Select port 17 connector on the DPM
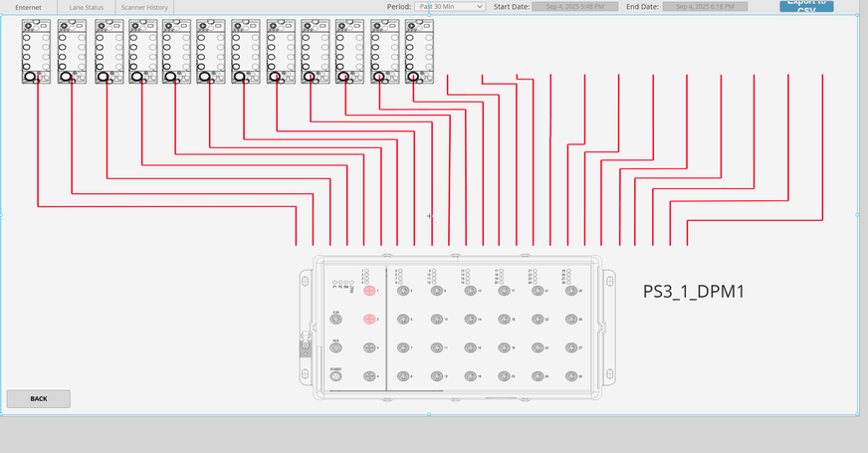Viewport: 868px width, 453px height. [x=505, y=291]
